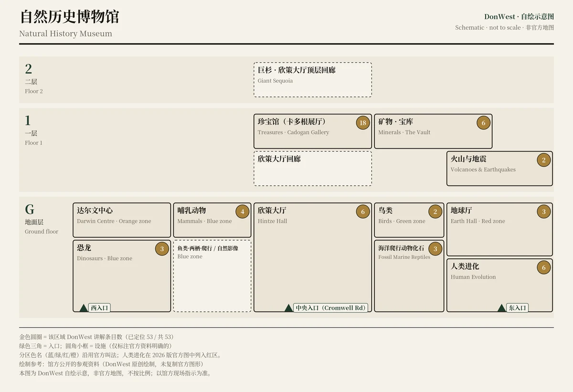Click the Floor 1 level label

(34, 143)
